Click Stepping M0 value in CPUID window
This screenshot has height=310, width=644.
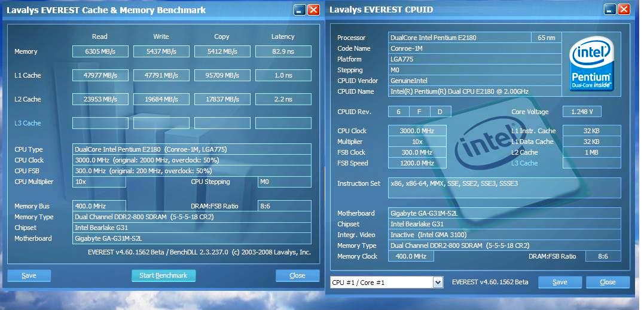coord(475,70)
